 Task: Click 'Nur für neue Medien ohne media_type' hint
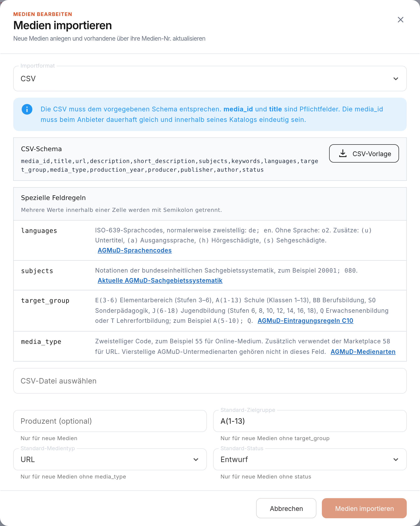coord(73,476)
